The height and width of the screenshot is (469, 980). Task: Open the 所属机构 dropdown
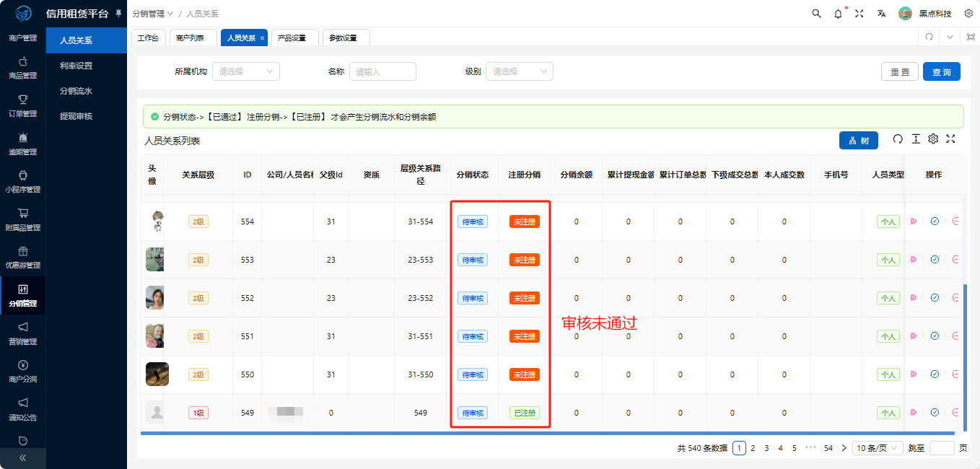(246, 71)
